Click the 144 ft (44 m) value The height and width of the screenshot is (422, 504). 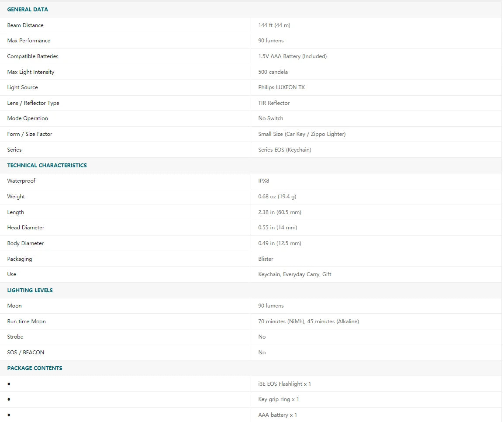[274, 25]
